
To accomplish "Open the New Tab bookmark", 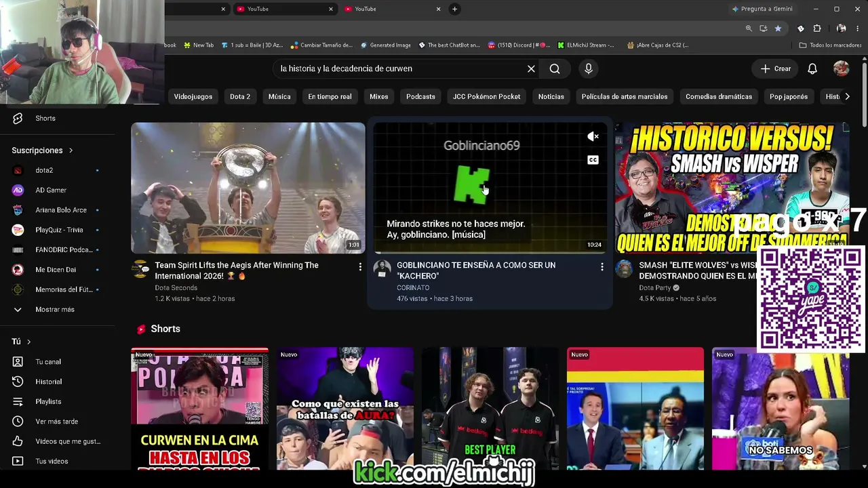I will click(199, 45).
